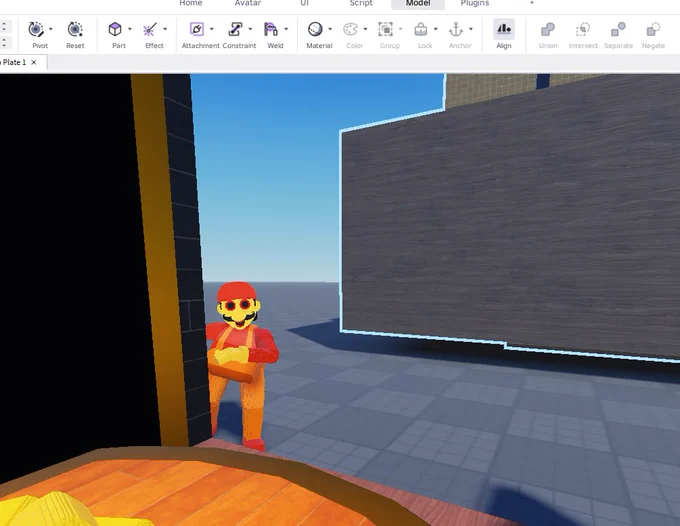Expand the Constraint dropdown arrow
This screenshot has width=680, height=526.
[x=250, y=29]
